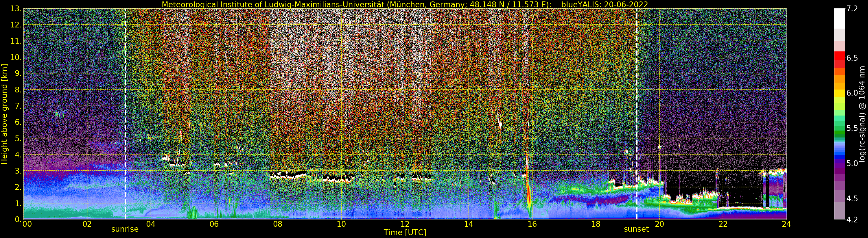
Task: Click the height axis tick label '8.'
Action: (18, 90)
